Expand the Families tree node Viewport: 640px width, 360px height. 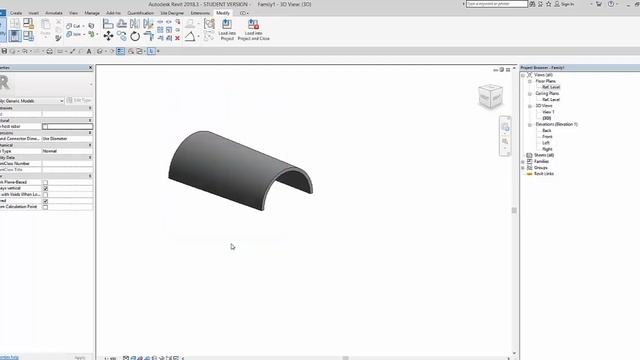click(523, 162)
